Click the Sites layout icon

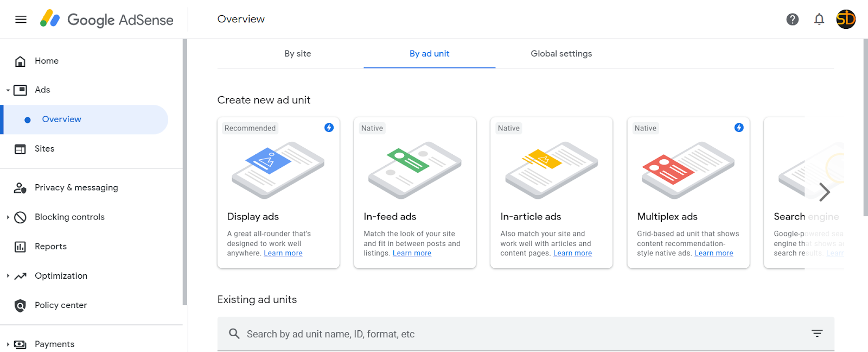pyautogui.click(x=20, y=149)
